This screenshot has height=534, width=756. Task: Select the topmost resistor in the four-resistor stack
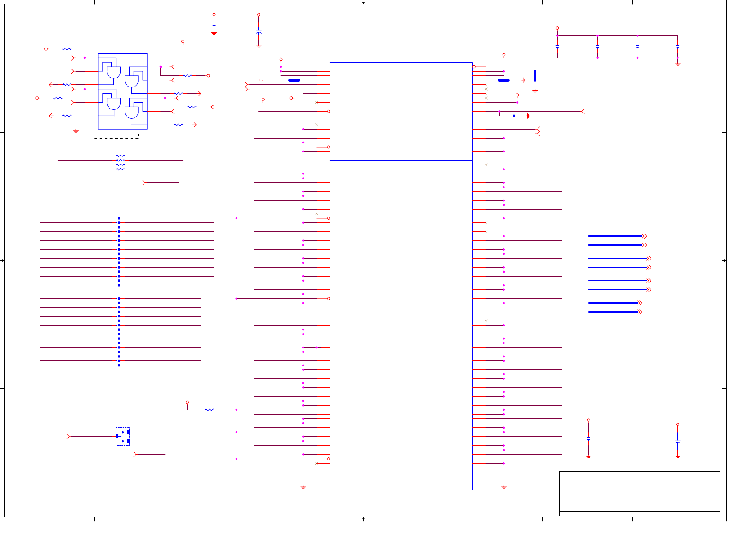click(120, 156)
